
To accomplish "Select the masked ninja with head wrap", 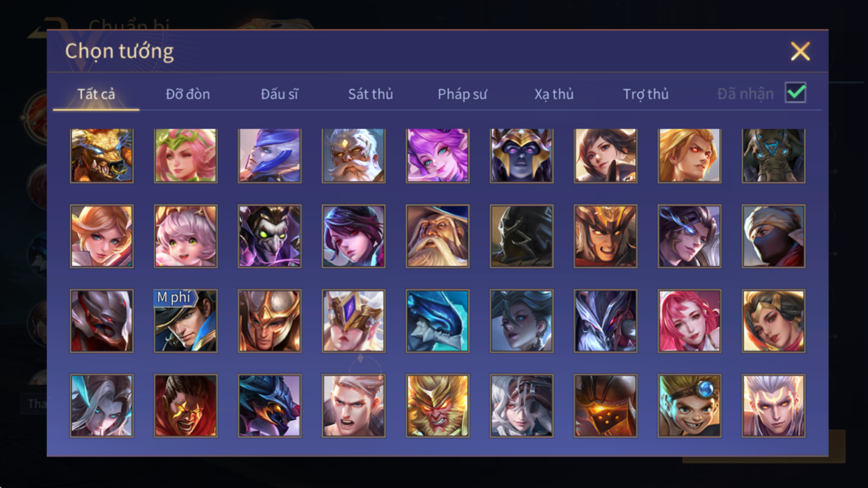I will coord(773,236).
